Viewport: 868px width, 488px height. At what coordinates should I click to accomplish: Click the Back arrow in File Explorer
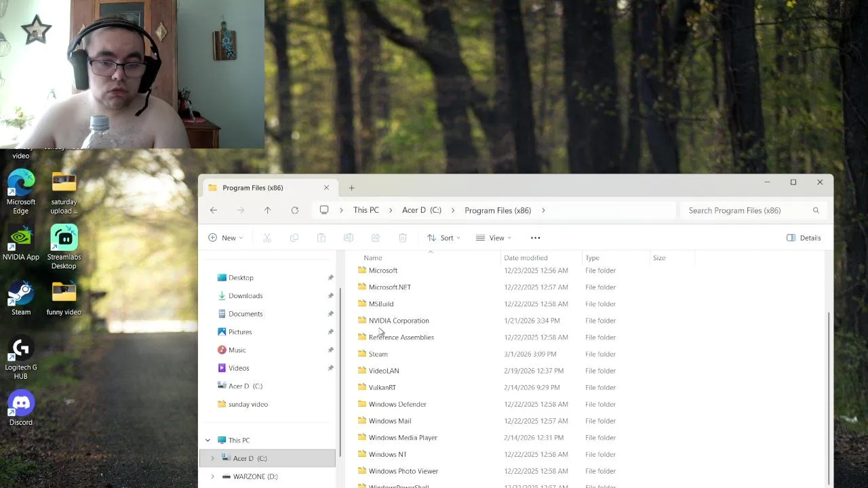[x=214, y=210]
